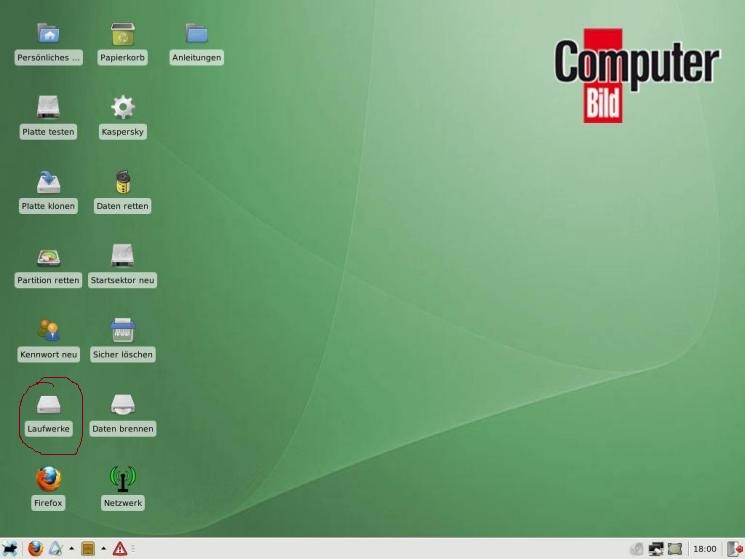
Task: Open the Netzwerk antenna desktop icon
Action: [x=123, y=479]
